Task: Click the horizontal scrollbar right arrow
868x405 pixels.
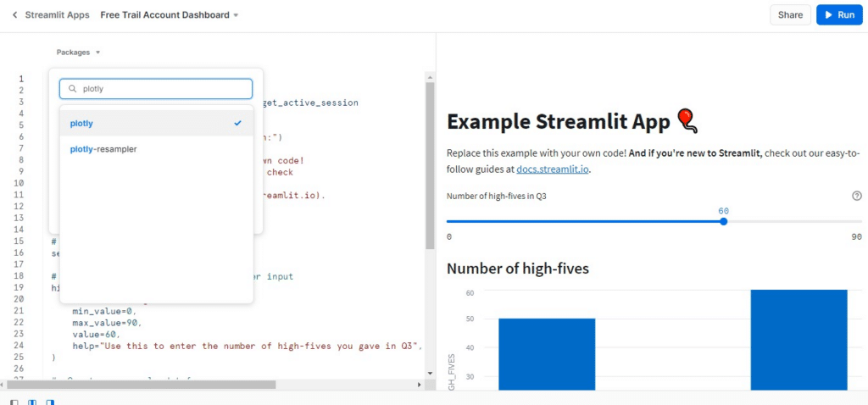Action: 420,384
